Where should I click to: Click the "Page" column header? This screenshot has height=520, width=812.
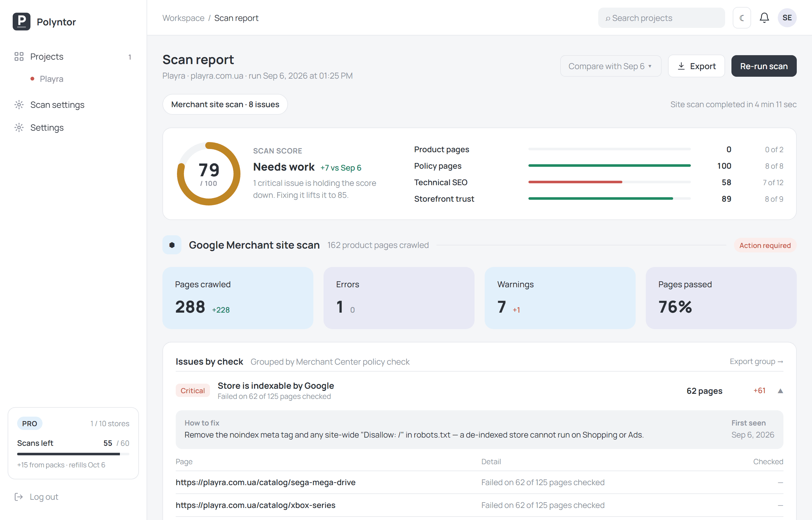[184, 461]
